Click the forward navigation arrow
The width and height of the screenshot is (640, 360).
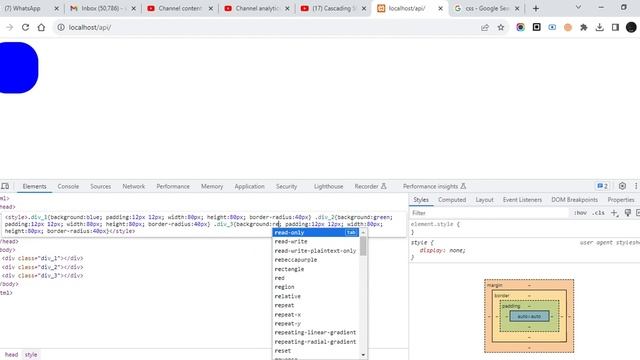[10, 27]
